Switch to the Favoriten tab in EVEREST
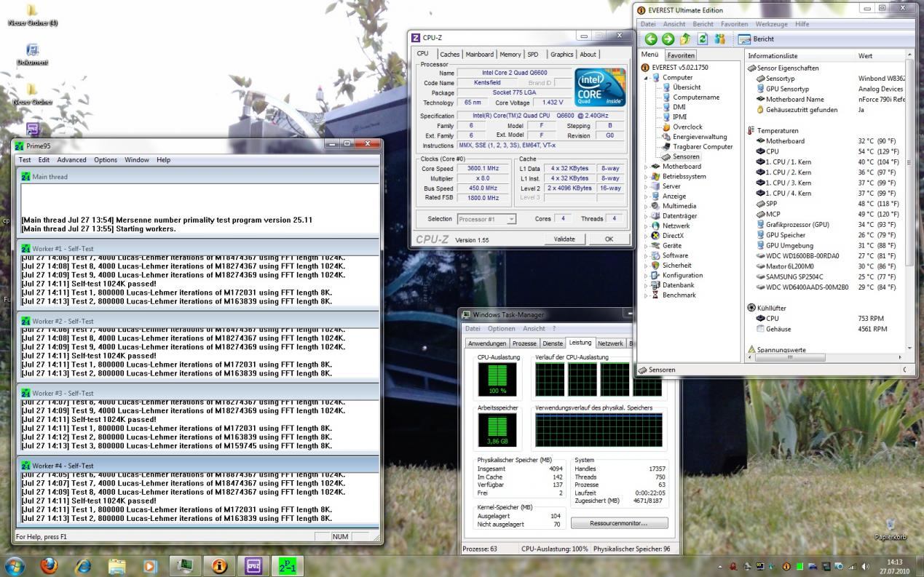Image resolution: width=924 pixels, height=577 pixels. point(681,55)
